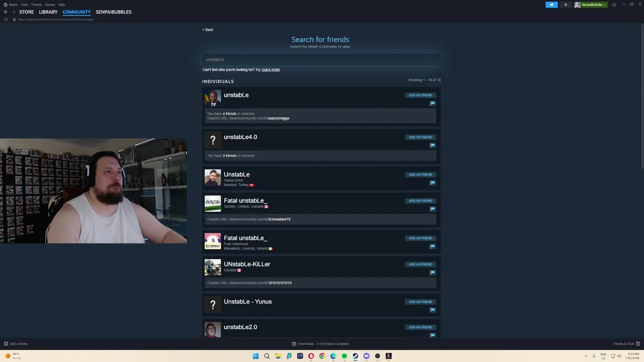Add unstabLe2.0 as a friend
The width and height of the screenshot is (644, 362).
[420, 327]
